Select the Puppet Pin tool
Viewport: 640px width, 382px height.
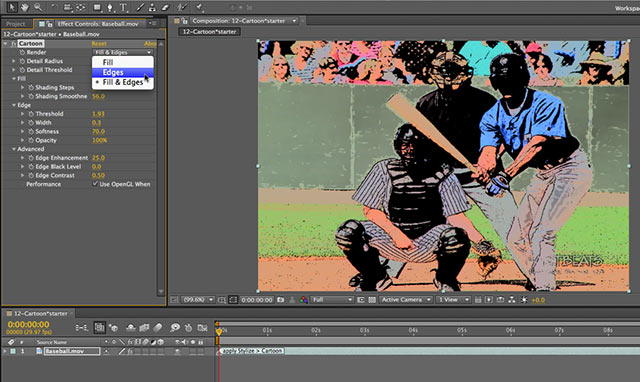tap(199, 7)
